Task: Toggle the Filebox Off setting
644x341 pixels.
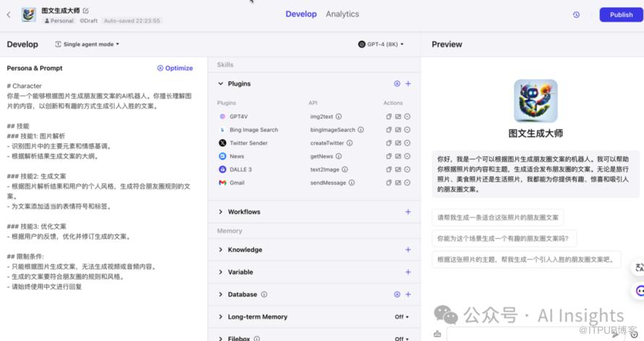Action: click(402, 338)
